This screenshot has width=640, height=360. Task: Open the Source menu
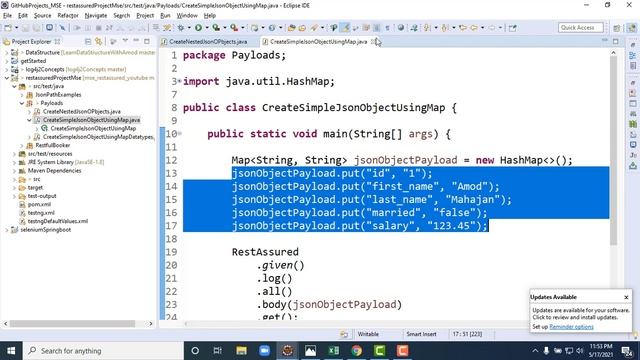tap(42, 16)
